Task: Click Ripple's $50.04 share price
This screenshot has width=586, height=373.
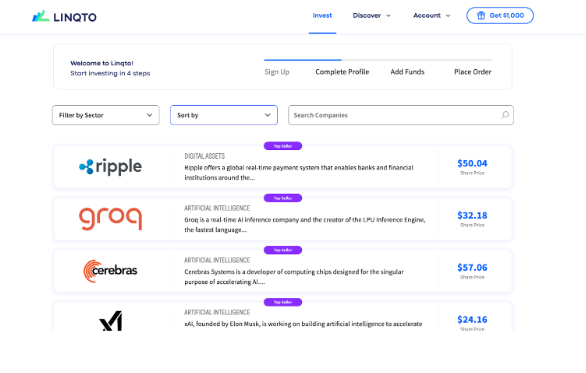Action: coord(472,163)
